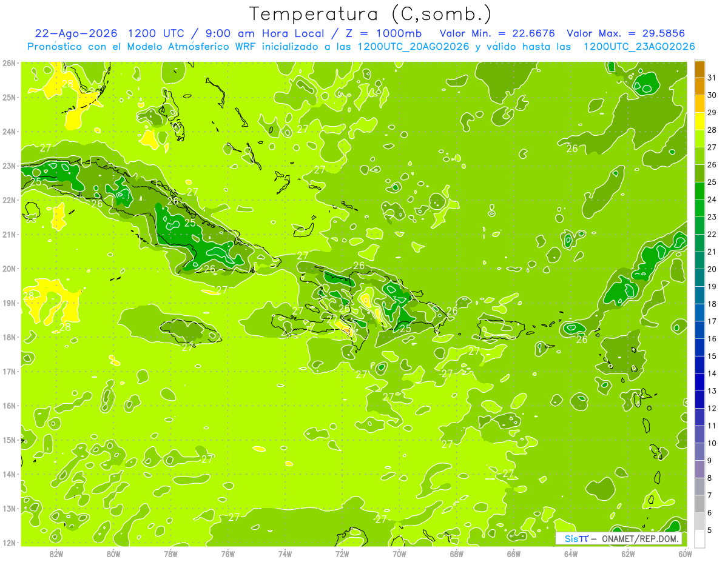Click the longitude axis label '72W'

coord(342,554)
